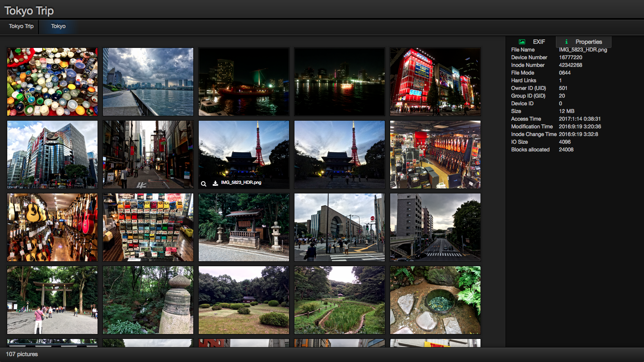The height and width of the screenshot is (362, 644).
Task: Open the second Tokyo Tower temple thumbnail
Action: [x=340, y=155]
